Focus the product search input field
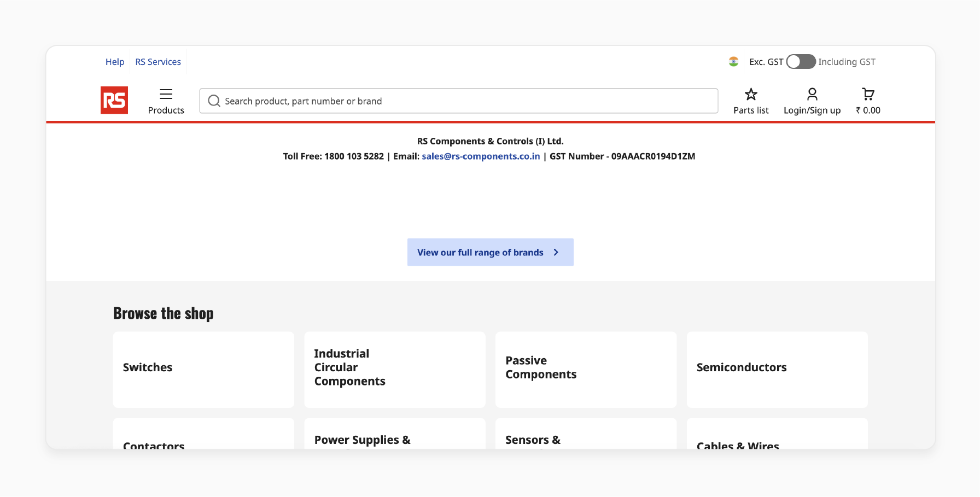The height and width of the screenshot is (497, 980). pyautogui.click(x=459, y=101)
